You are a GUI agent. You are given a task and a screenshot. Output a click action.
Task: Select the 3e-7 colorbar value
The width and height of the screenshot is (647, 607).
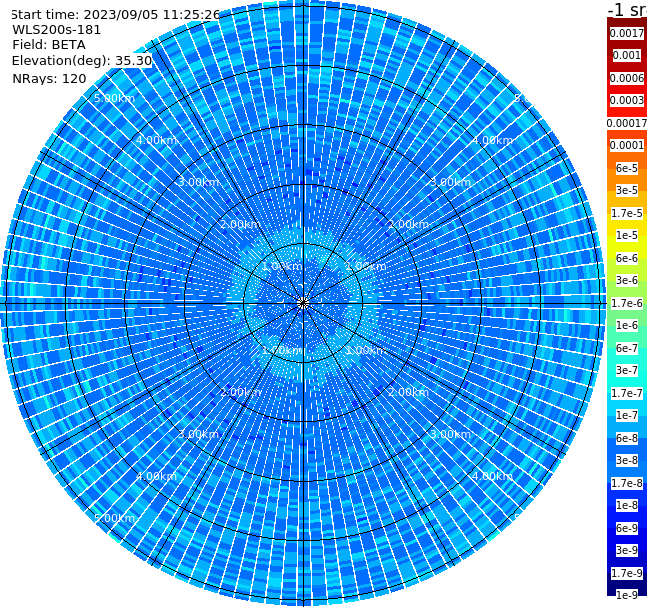click(x=627, y=370)
